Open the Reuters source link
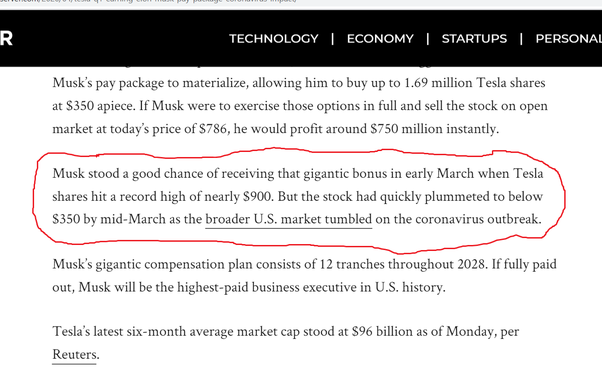 click(x=74, y=355)
